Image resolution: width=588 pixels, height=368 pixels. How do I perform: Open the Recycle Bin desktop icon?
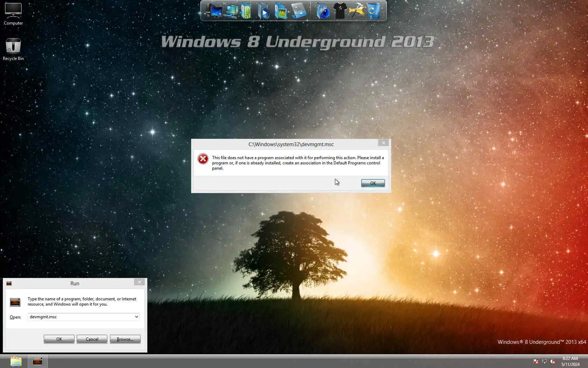point(13,49)
